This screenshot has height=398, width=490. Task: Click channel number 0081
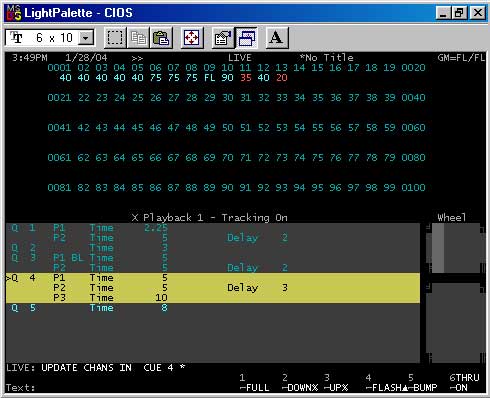59,188
